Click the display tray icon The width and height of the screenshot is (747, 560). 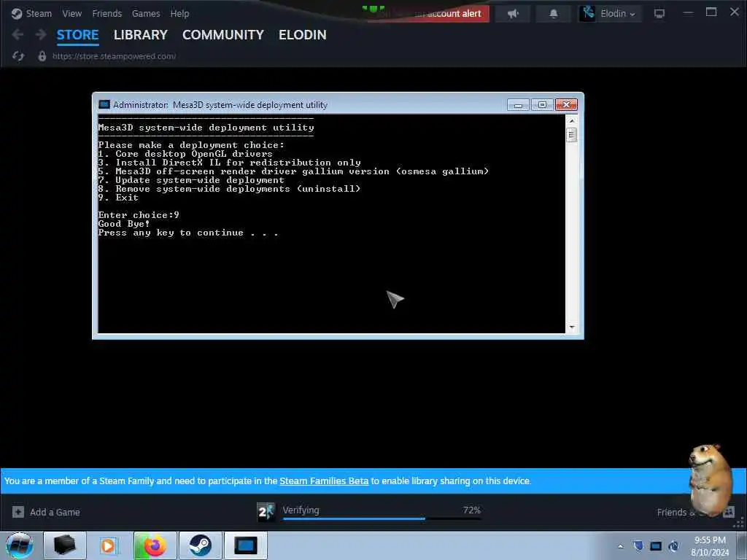pyautogui.click(x=656, y=546)
